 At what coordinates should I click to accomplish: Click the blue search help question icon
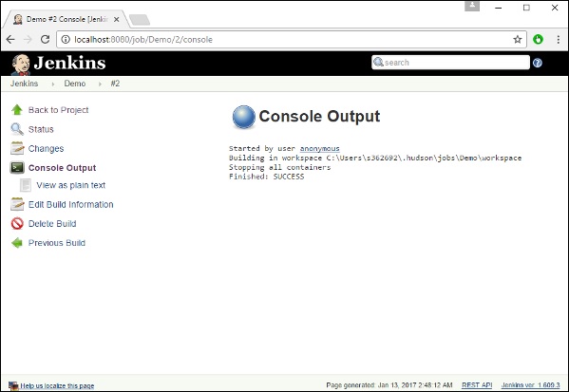tap(538, 63)
